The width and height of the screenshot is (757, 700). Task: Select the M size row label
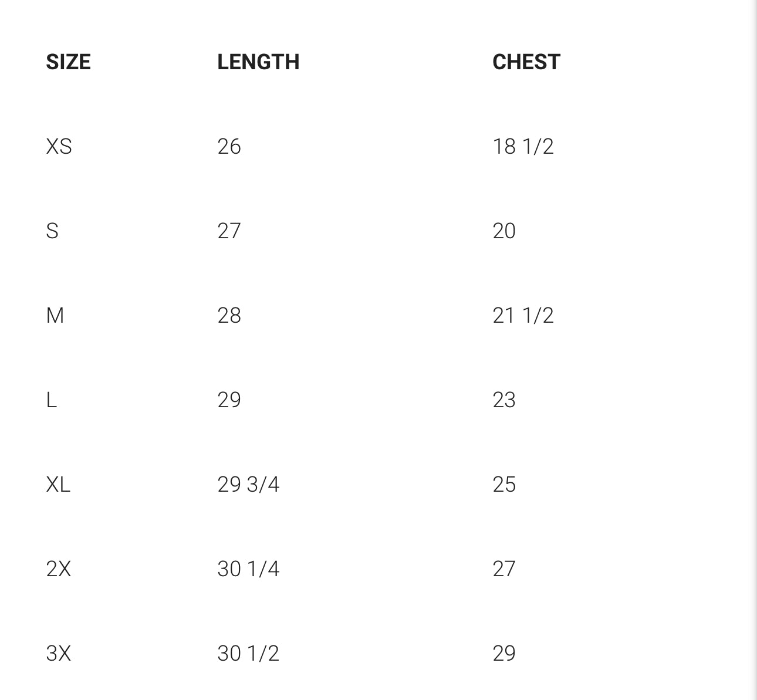point(55,315)
